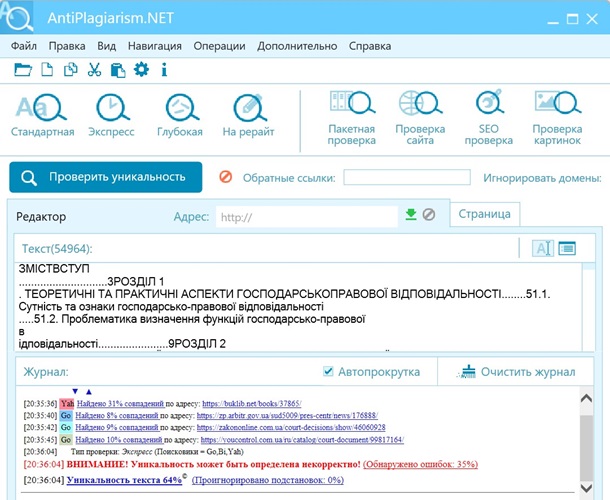Maximize the AntiPlagiarism.NET window

pyautogui.click(x=572, y=19)
